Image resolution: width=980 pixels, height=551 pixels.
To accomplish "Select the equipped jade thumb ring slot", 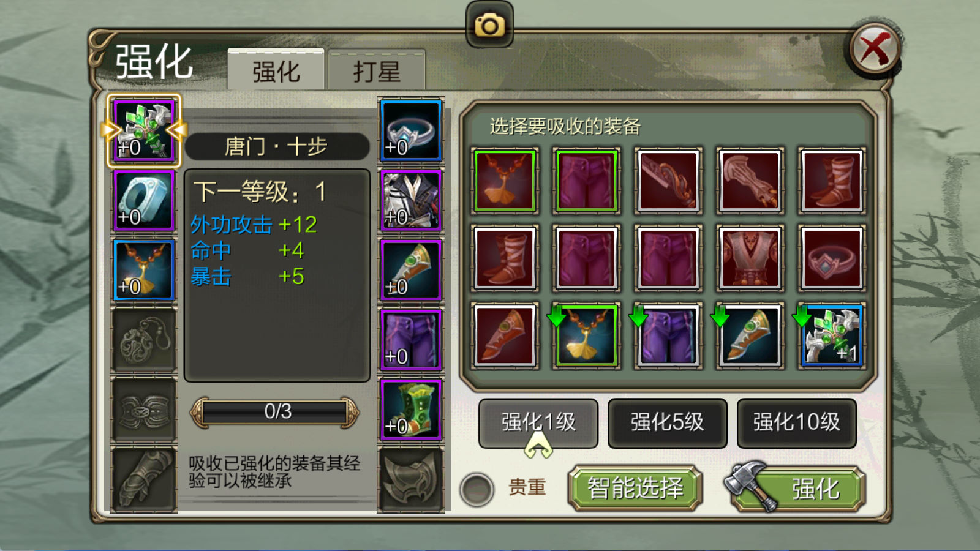I will point(144,200).
